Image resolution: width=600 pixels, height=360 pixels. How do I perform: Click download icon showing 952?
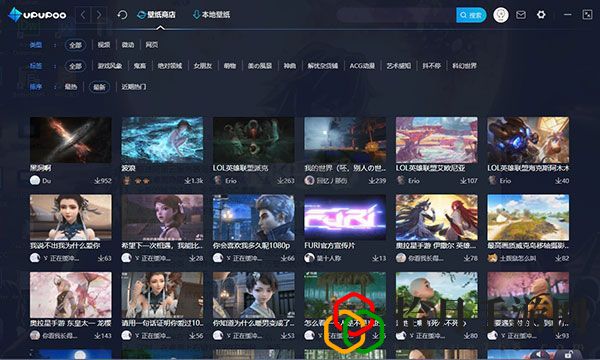click(97, 181)
